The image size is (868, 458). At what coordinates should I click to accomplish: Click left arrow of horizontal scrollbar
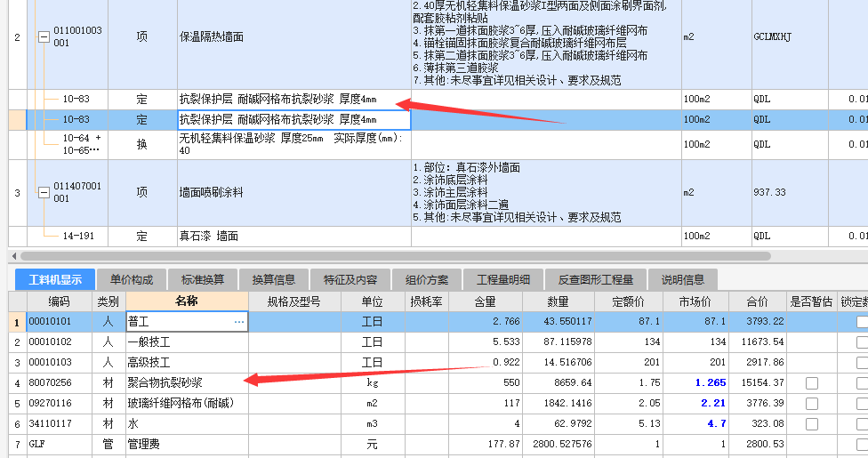coord(14,256)
